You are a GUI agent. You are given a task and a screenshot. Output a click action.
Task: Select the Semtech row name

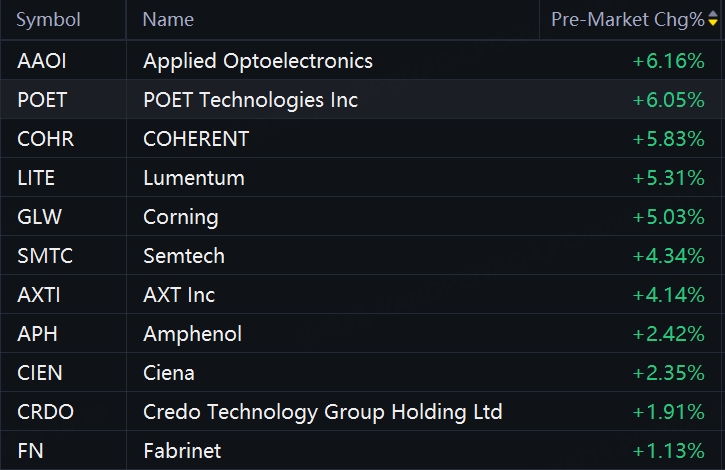click(x=184, y=256)
